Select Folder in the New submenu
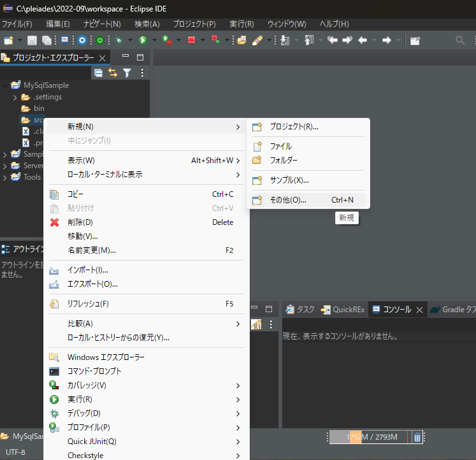The image size is (476, 460). pos(308,160)
